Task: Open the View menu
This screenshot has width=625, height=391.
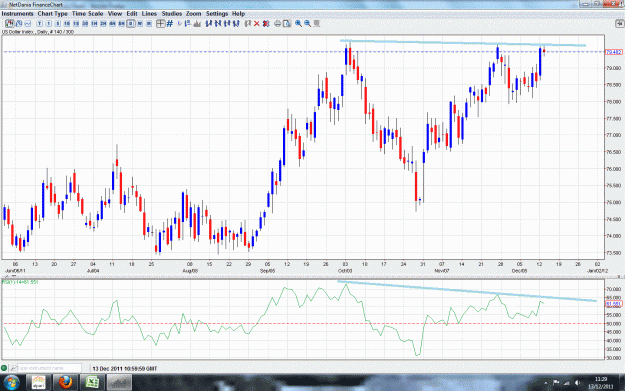Action: pos(115,14)
